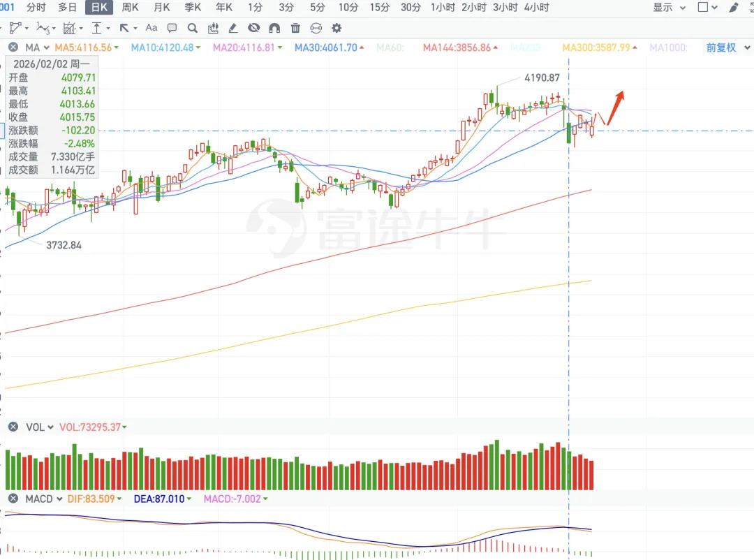
Task: Expand vertical measure tool options caret
Action: (108, 29)
